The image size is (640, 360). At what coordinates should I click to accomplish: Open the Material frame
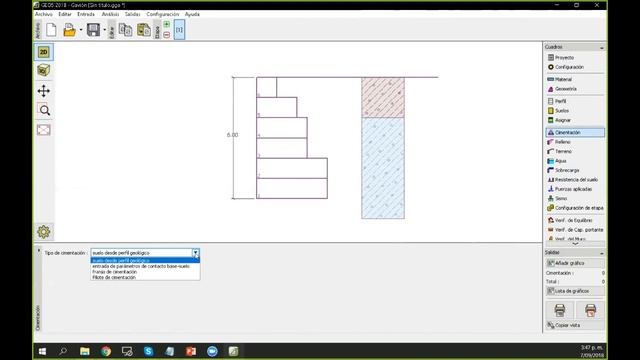[575, 79]
